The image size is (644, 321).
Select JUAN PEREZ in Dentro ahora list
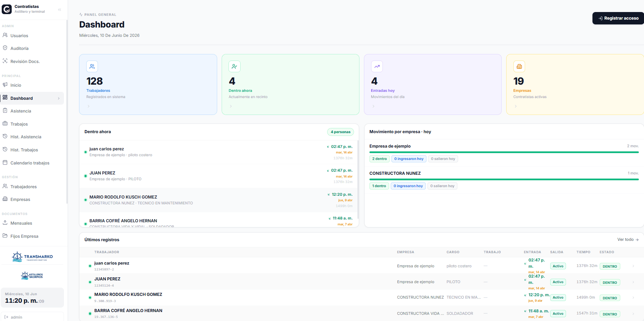pyautogui.click(x=219, y=176)
